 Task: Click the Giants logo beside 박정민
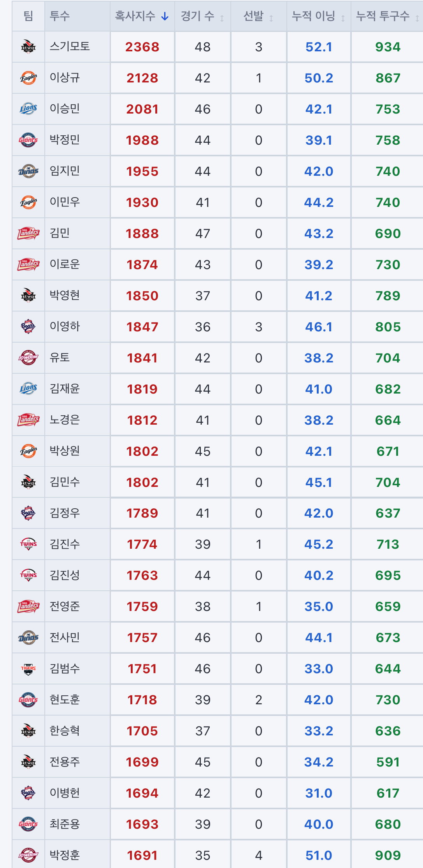click(x=28, y=140)
